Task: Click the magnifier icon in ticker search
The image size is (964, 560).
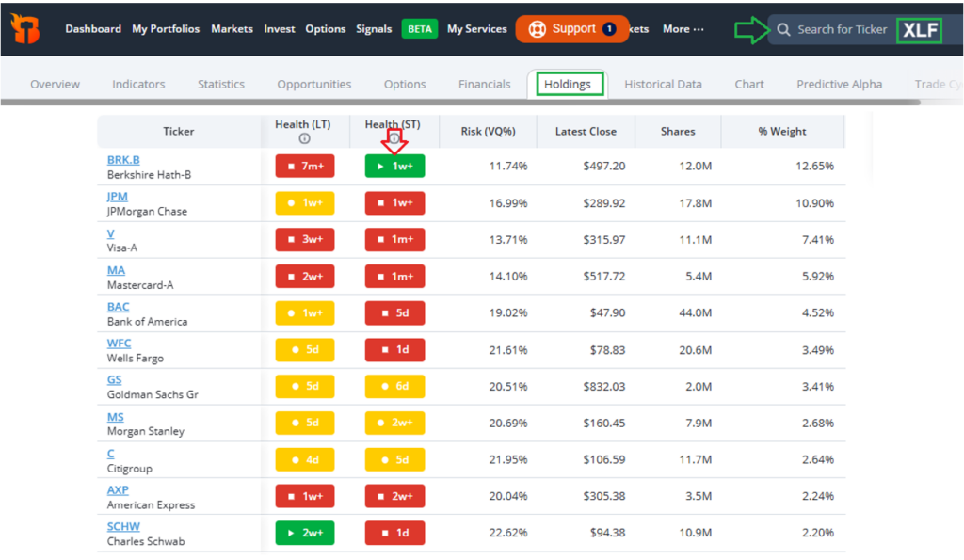Action: coord(783,29)
